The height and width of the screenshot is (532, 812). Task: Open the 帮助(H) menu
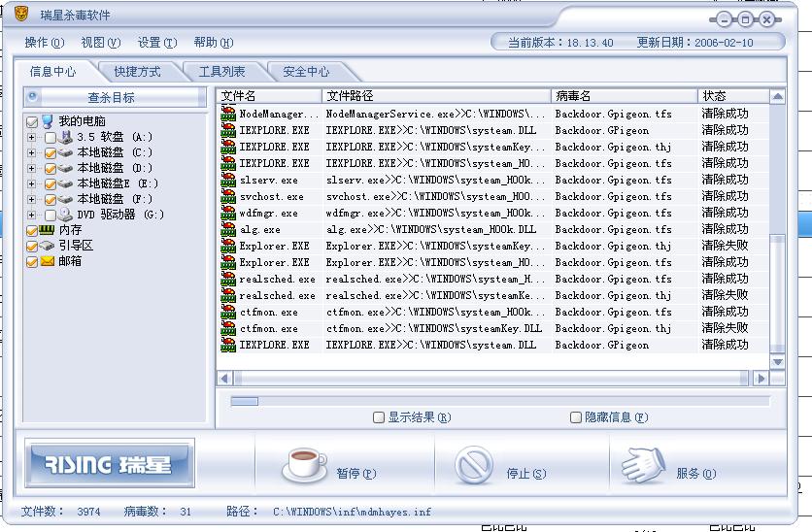coord(214,43)
